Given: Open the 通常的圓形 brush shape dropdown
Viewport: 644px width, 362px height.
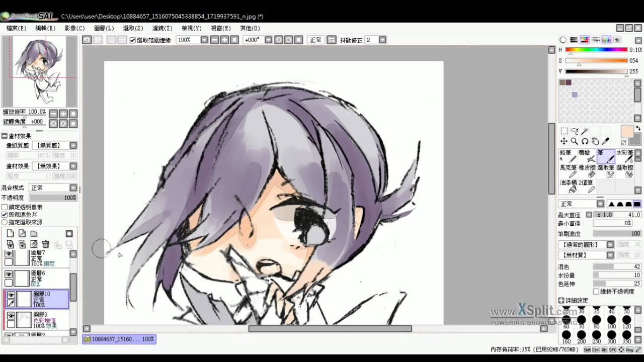Looking at the screenshot, I should pyautogui.click(x=610, y=245).
